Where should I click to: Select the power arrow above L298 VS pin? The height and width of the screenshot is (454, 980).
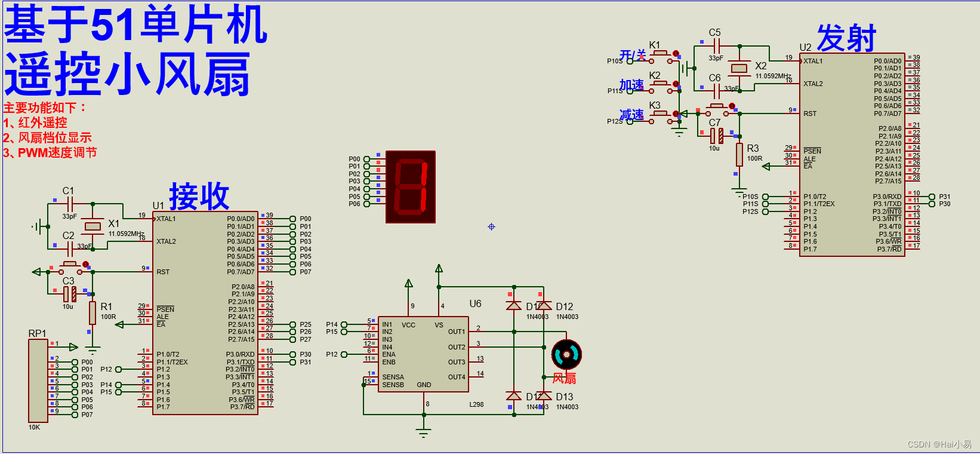pyautogui.click(x=439, y=269)
